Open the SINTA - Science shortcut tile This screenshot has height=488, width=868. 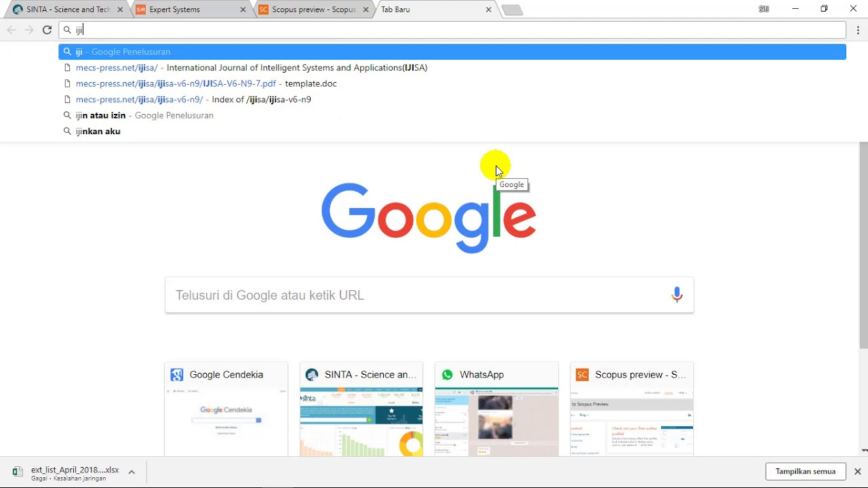pos(361,409)
